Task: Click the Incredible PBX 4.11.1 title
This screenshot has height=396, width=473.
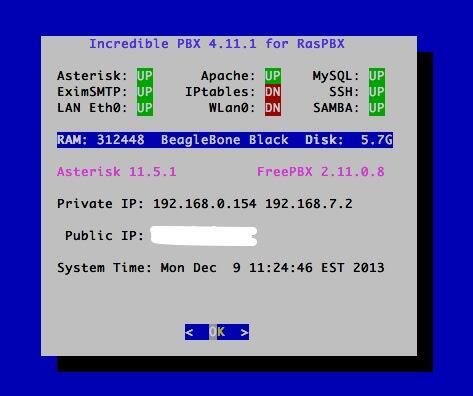Action: tap(217, 44)
